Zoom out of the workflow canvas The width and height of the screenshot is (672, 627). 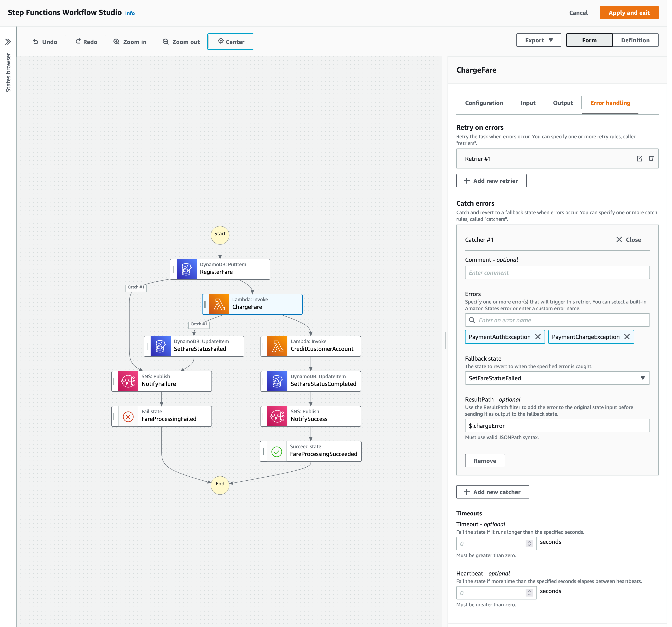pos(181,42)
